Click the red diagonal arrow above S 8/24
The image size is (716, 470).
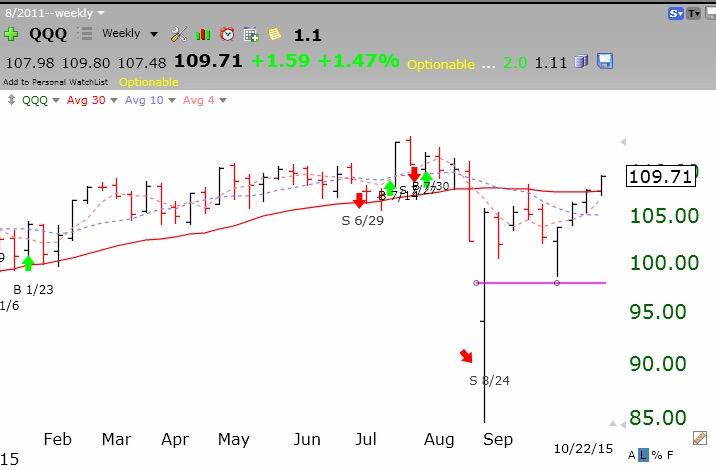(466, 356)
